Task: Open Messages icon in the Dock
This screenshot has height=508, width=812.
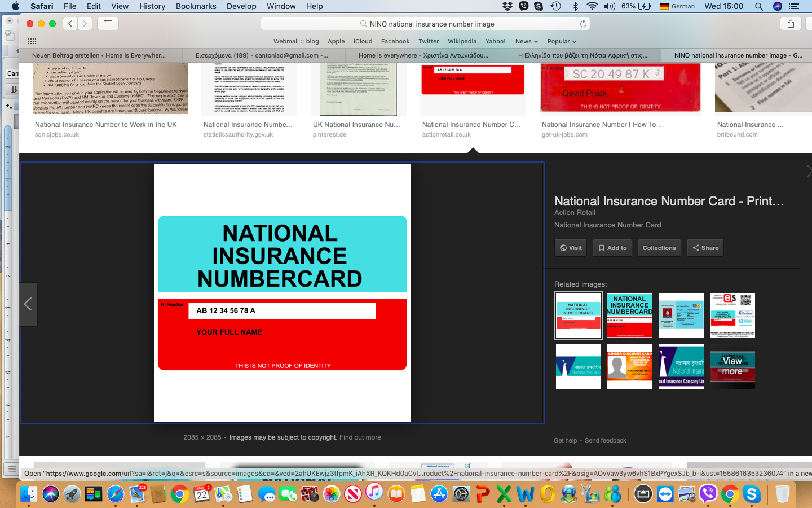Action: 267,494
